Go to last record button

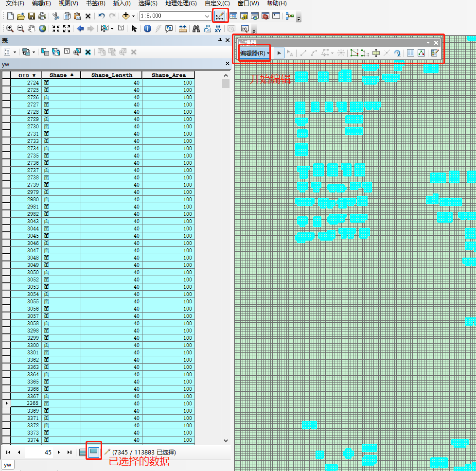coord(70,452)
